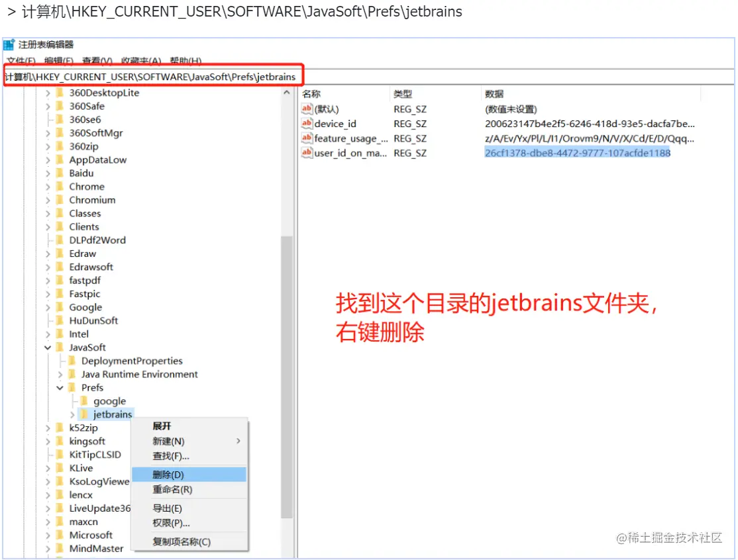Click the Microsoft key folder icon

point(60,535)
